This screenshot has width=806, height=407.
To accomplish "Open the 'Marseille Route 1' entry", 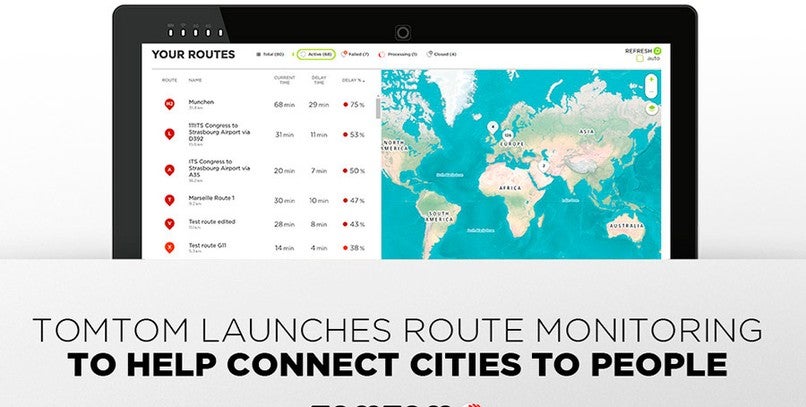I will pyautogui.click(x=211, y=198).
